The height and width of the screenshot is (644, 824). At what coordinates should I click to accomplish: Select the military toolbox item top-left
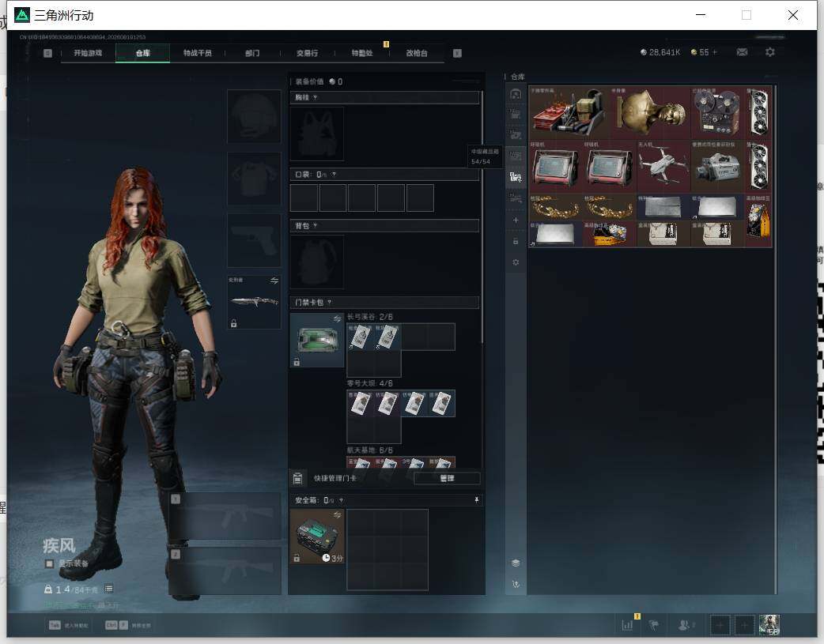click(569, 112)
